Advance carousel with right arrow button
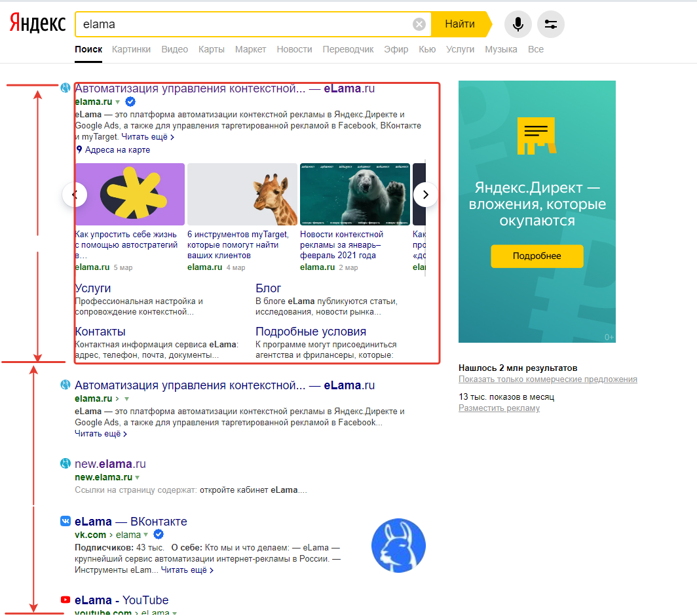 click(425, 195)
